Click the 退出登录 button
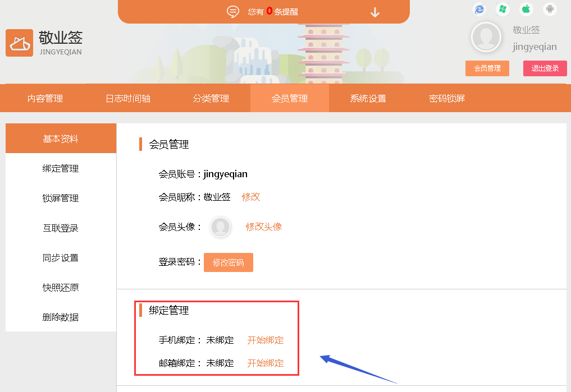 point(545,68)
